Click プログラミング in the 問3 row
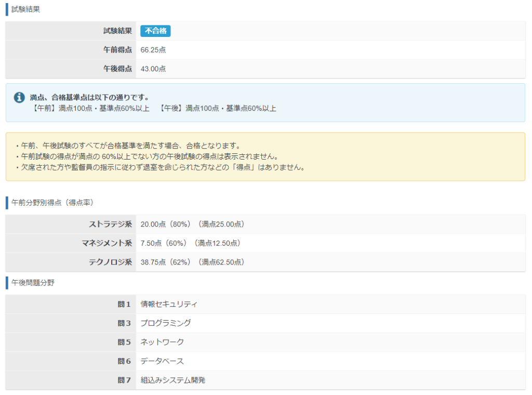Viewport: 532px width, 395px height. click(166, 323)
